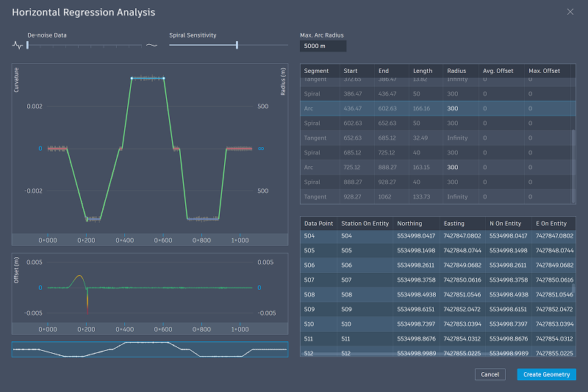Select the Spiral row starting 888.27
This screenshot has height=392, width=588.
(x=437, y=182)
